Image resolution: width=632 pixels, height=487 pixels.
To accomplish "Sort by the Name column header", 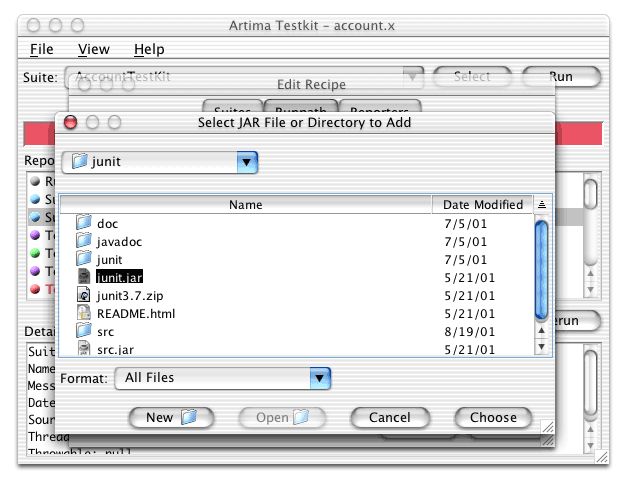I will [245, 204].
